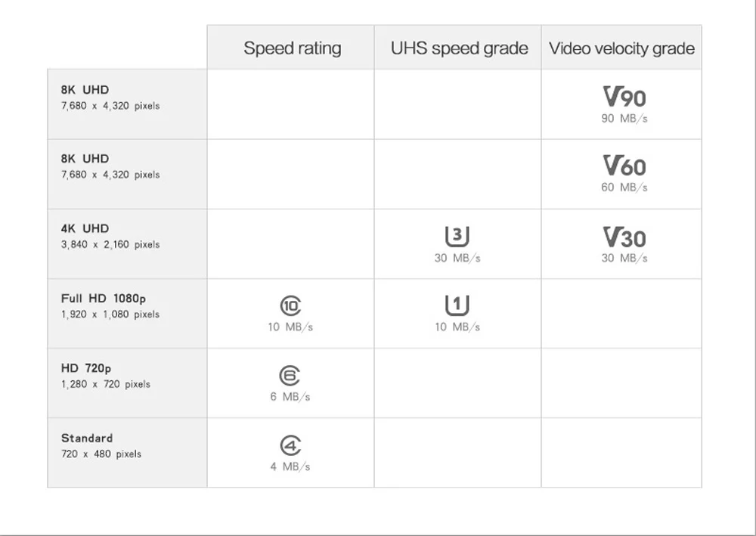Click the 6 MB/s text

coord(290,397)
